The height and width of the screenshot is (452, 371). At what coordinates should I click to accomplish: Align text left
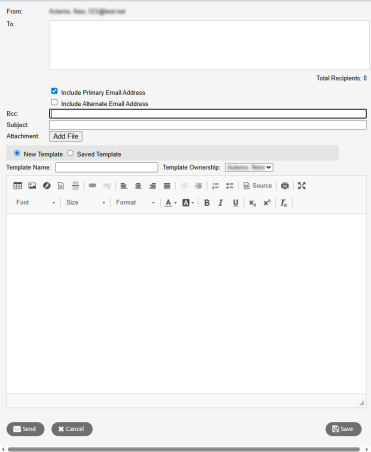click(124, 186)
